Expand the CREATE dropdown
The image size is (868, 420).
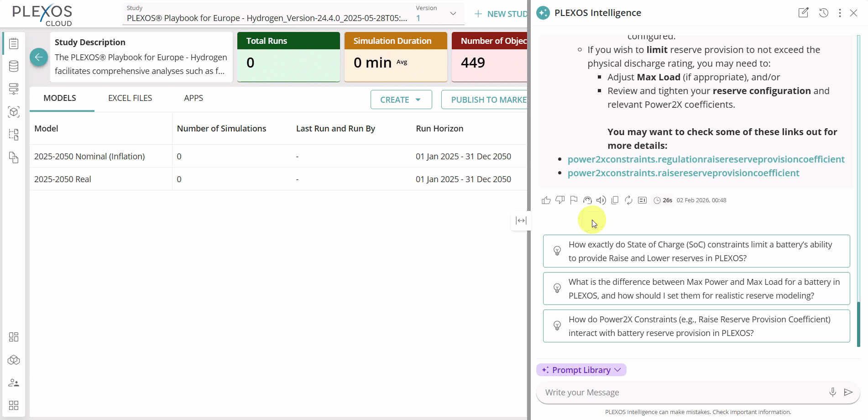click(x=401, y=99)
